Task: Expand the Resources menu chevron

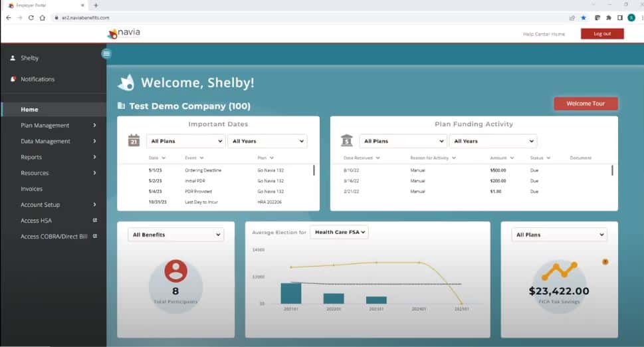Action: tap(94, 172)
